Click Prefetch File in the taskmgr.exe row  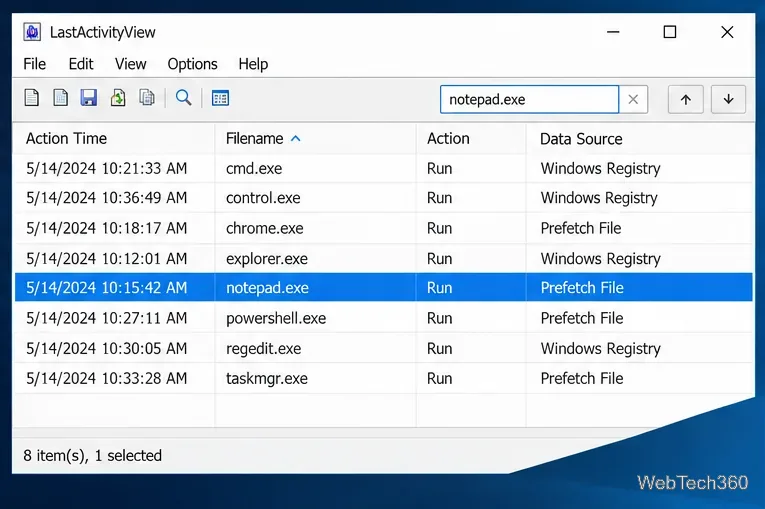pos(582,378)
